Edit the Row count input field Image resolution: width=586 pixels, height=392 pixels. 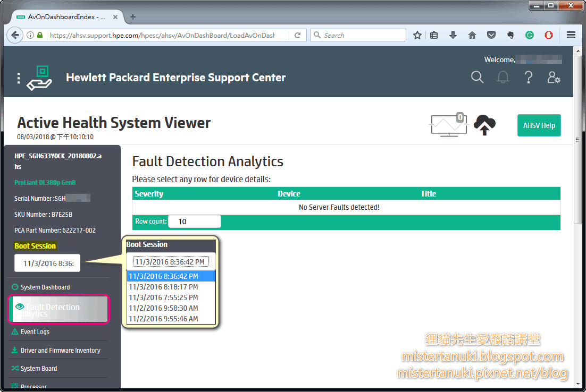(194, 222)
